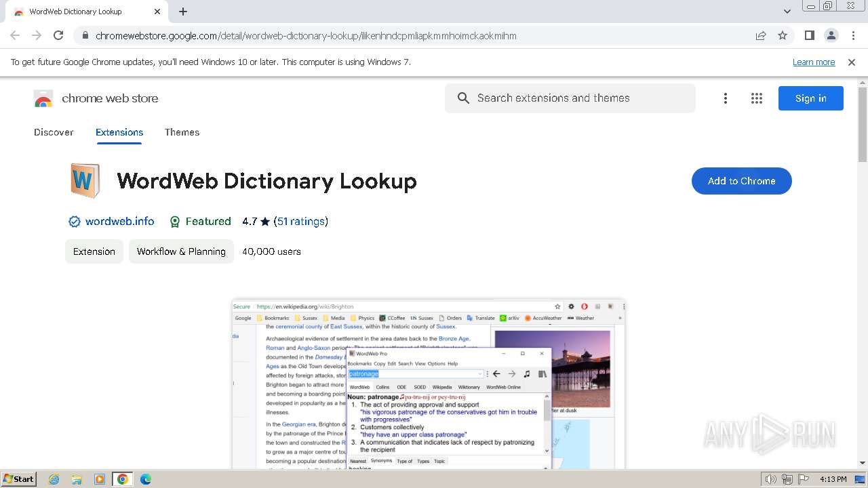Click the WordWeb extension book icon

point(85,180)
